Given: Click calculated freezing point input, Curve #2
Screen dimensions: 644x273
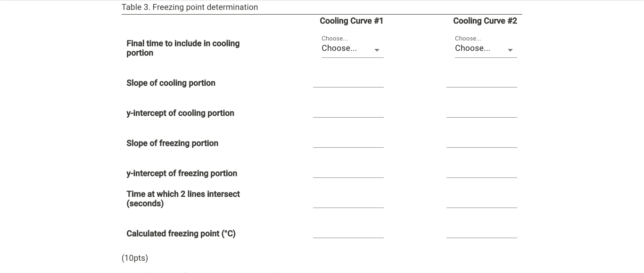Looking at the screenshot, I should pos(482,233).
